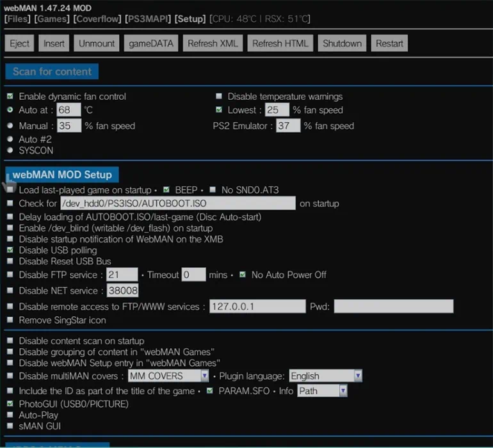This screenshot has height=448, width=493.
Task: Click the Insert button
Action: 54,44
